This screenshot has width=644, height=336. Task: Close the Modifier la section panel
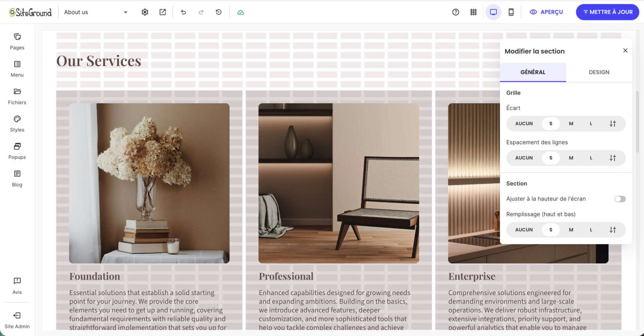point(625,50)
